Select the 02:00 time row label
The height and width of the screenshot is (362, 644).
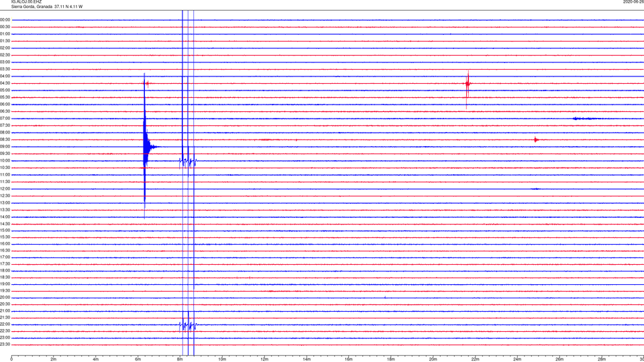coord(5,48)
